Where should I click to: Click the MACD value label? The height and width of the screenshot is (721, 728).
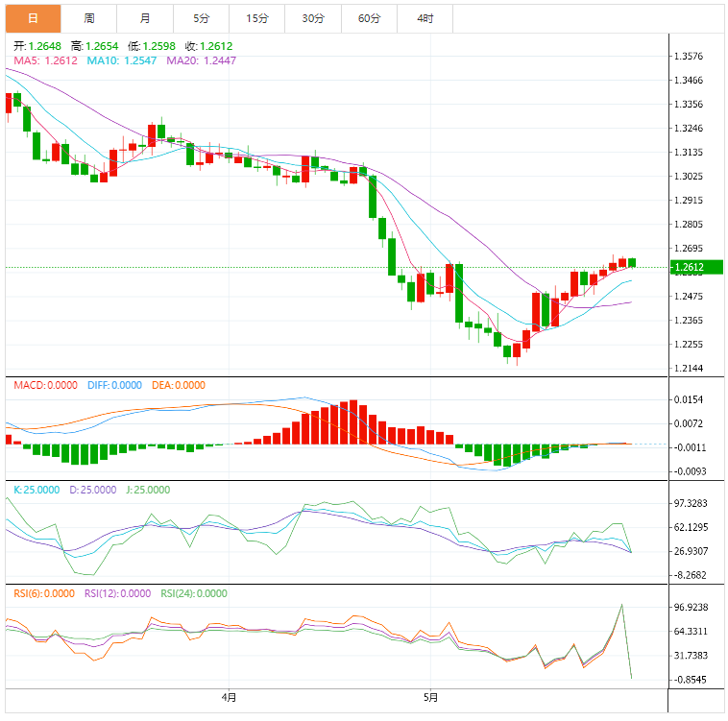click(x=45, y=386)
